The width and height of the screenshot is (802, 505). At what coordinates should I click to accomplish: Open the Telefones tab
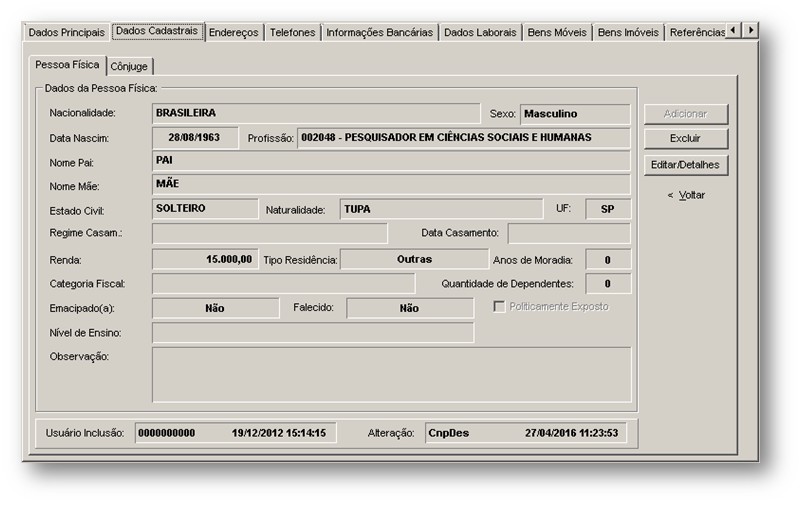[292, 32]
